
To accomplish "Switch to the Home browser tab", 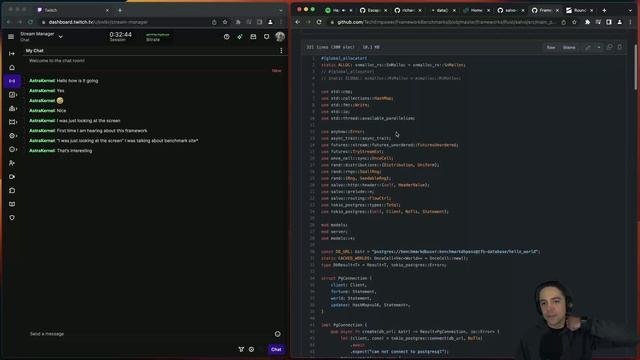I will pyautogui.click(x=477, y=10).
